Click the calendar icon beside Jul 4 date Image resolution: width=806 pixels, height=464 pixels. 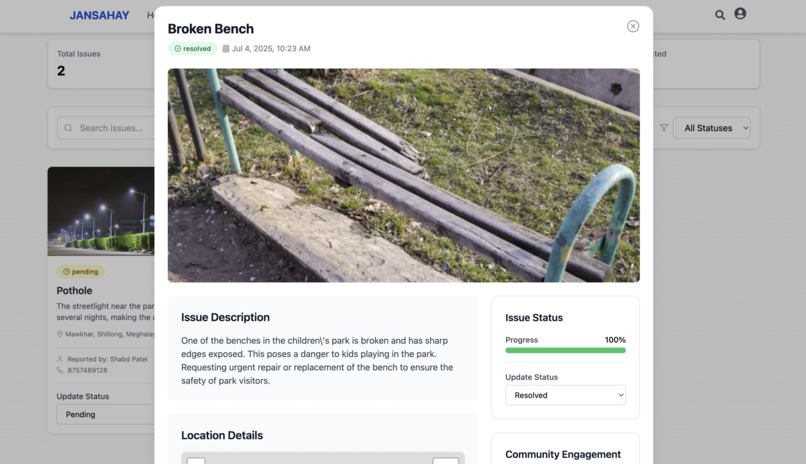click(226, 48)
